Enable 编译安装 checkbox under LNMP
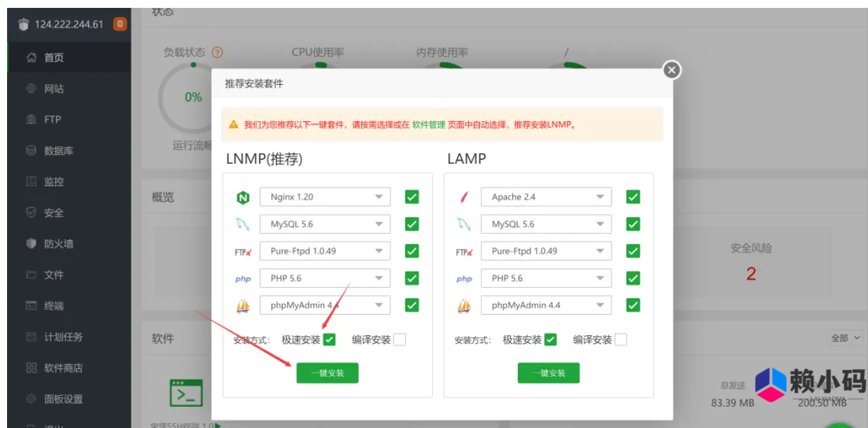 pyautogui.click(x=400, y=339)
